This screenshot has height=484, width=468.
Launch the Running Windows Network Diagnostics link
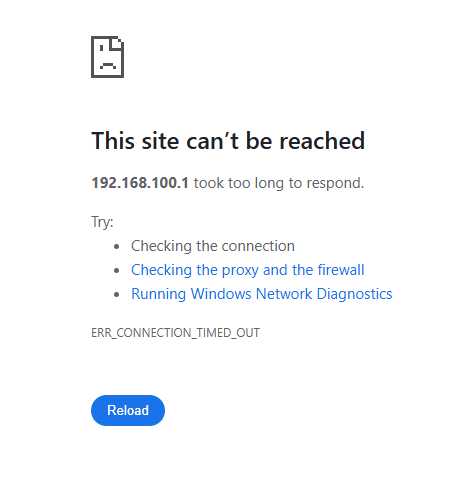[x=262, y=294]
